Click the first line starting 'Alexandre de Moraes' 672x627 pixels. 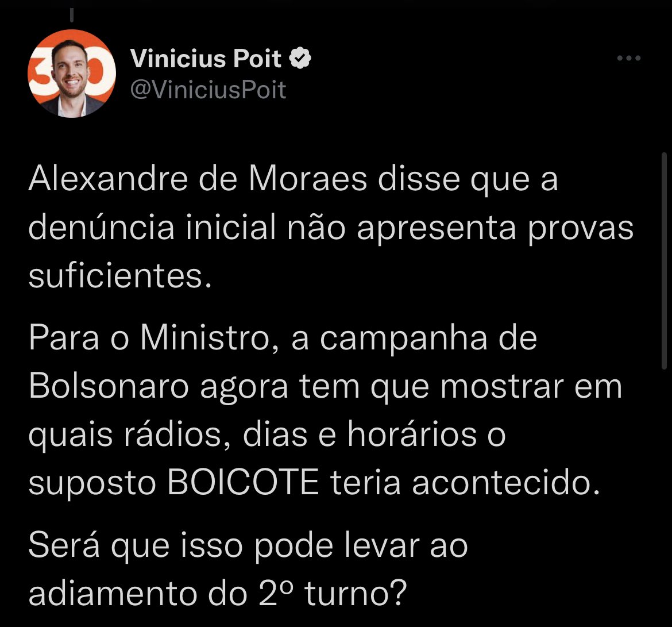(x=293, y=179)
